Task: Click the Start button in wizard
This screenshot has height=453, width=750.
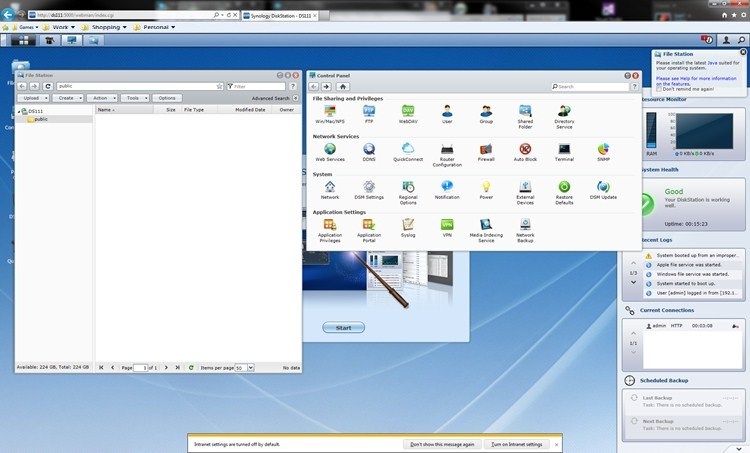Action: pos(343,328)
